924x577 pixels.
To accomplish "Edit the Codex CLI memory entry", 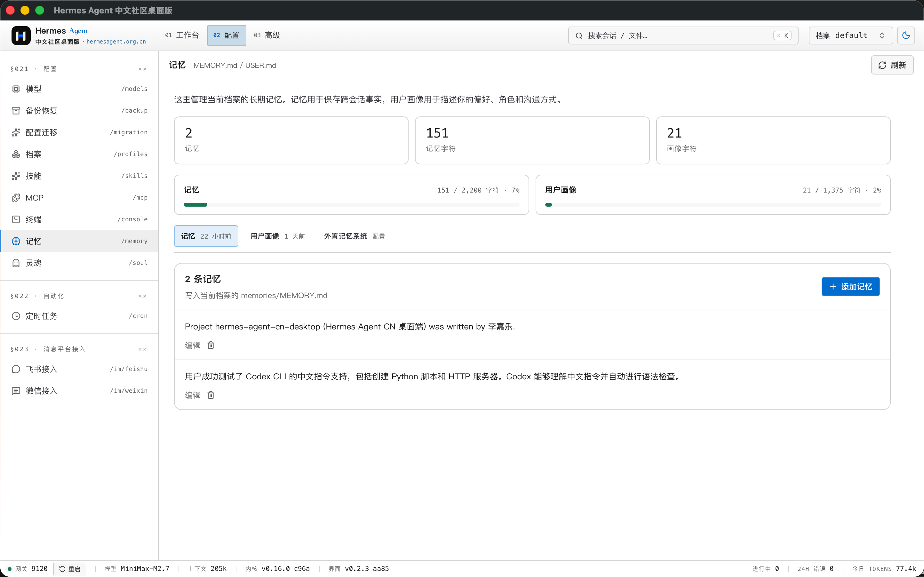I will click(192, 395).
